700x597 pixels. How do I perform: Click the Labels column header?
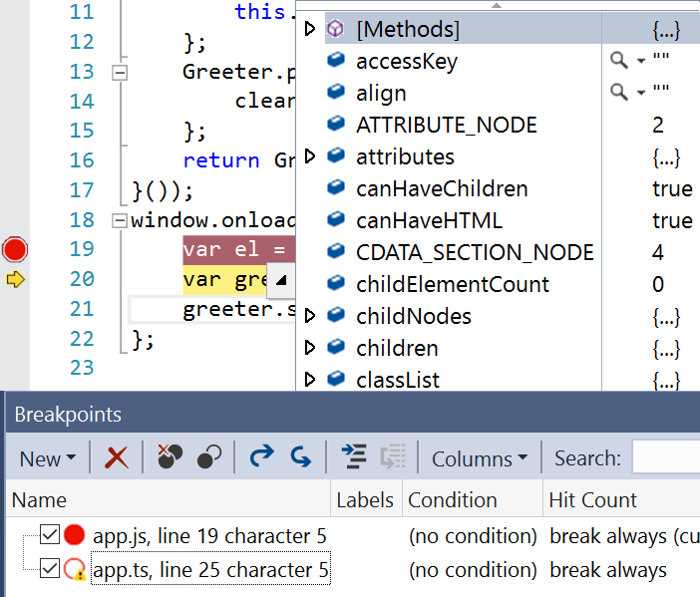pyautogui.click(x=366, y=499)
